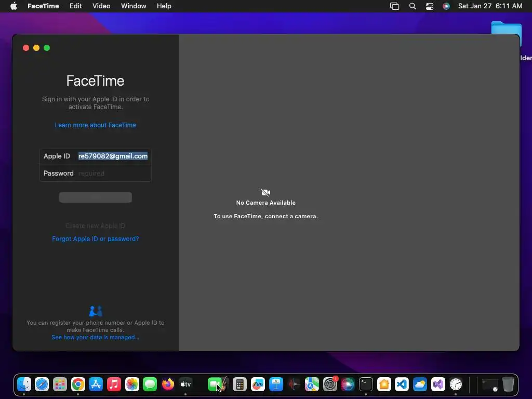Open Spotlight search in menu bar
Image resolution: width=532 pixels, height=399 pixels.
coord(412,6)
